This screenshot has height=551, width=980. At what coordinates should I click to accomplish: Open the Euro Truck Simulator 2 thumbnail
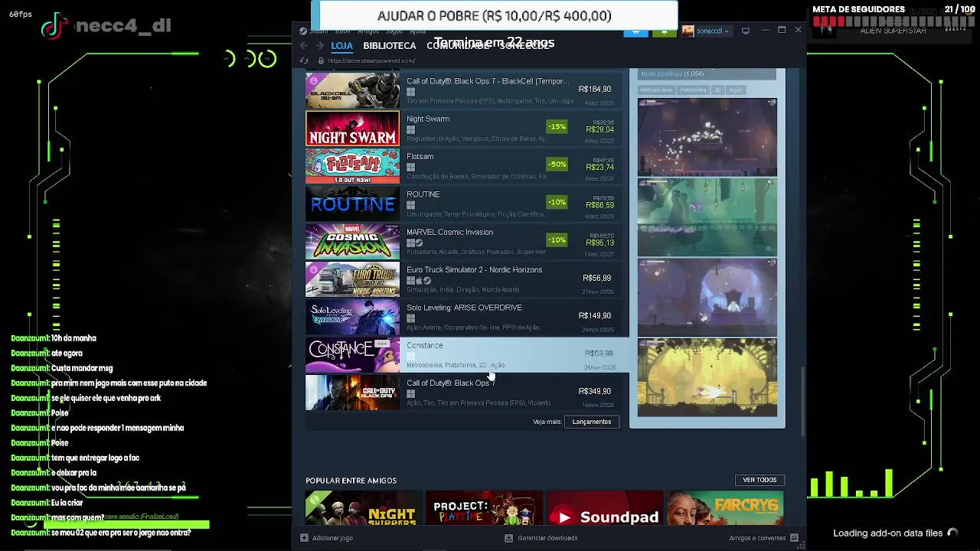[x=352, y=279]
